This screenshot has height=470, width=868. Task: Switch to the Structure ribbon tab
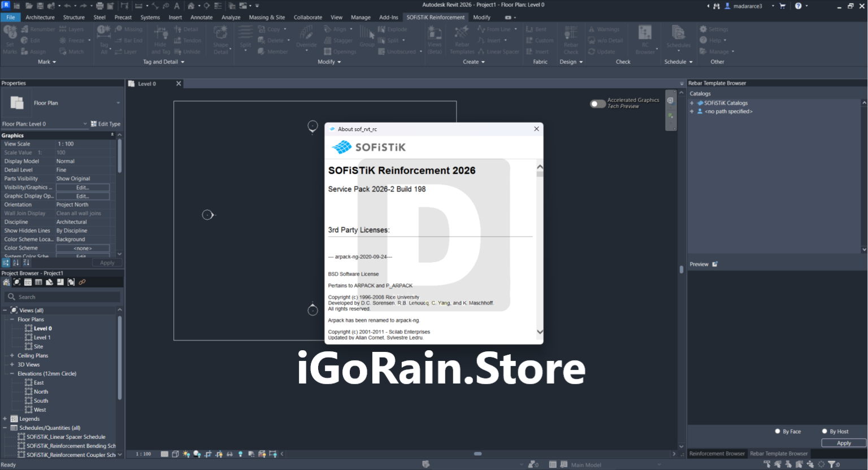(x=73, y=18)
